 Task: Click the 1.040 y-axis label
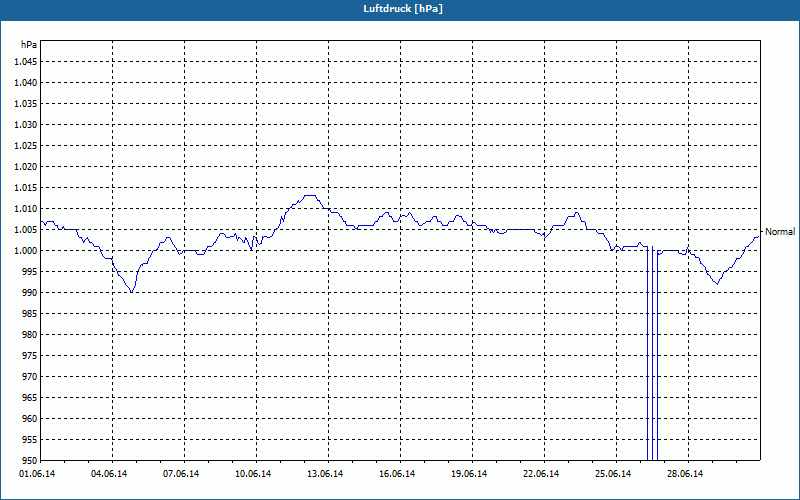pos(26,83)
